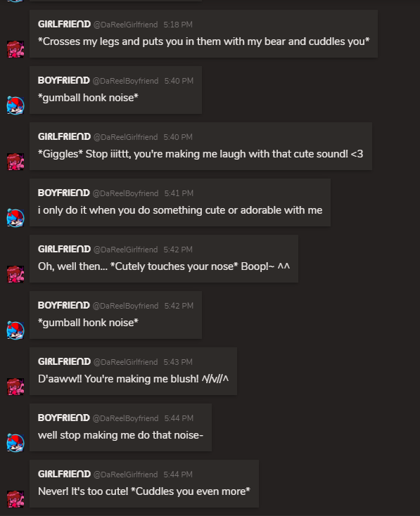420x516 pixels.
Task: Click Boyfriend's avatar beside the 5:44 PM message
Action: pos(15,443)
